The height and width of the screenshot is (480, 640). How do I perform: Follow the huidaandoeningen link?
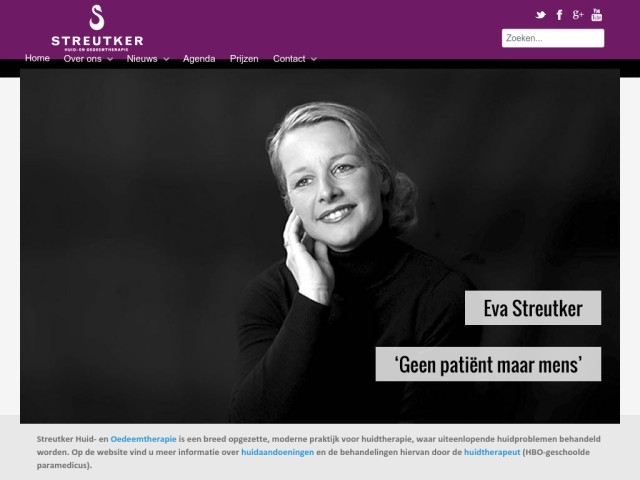point(278,452)
